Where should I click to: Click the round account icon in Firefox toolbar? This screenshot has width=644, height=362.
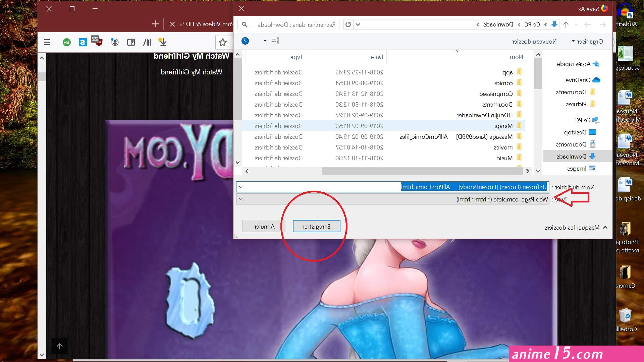(x=115, y=42)
